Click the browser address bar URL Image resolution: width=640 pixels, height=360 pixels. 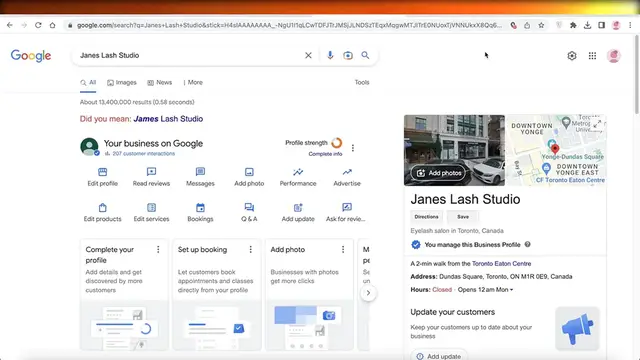pos(289,25)
